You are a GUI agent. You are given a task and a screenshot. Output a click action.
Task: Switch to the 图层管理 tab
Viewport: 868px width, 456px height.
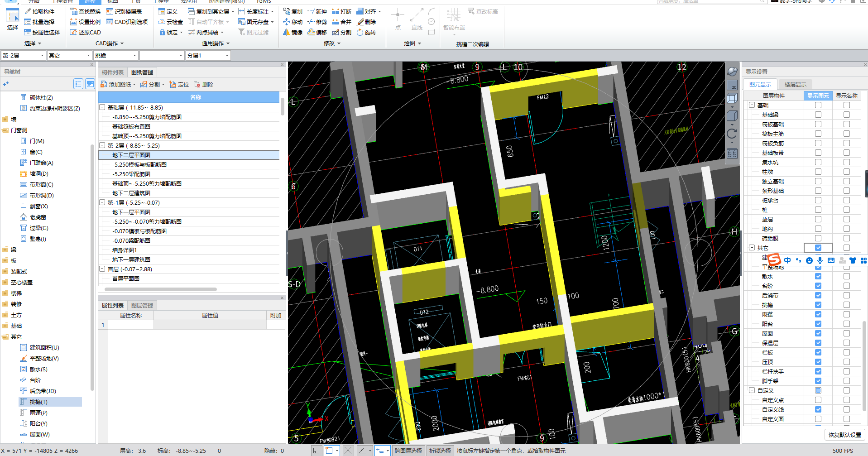142,306
